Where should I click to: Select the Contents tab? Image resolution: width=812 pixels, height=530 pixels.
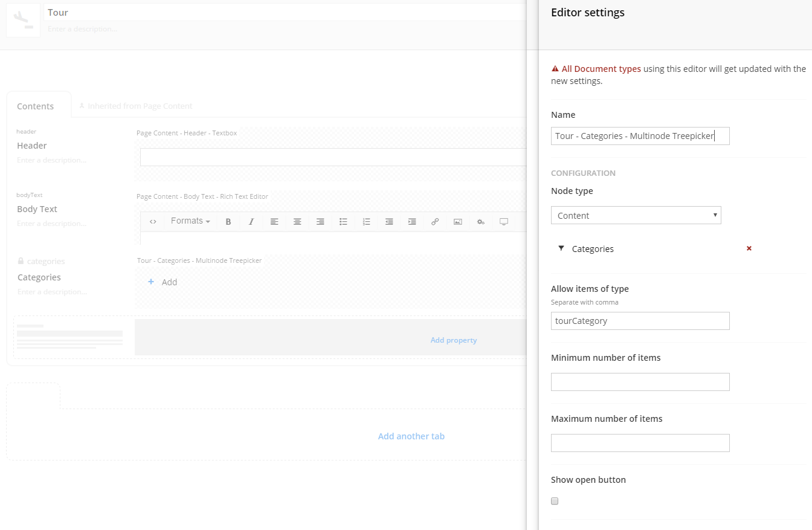click(x=36, y=106)
